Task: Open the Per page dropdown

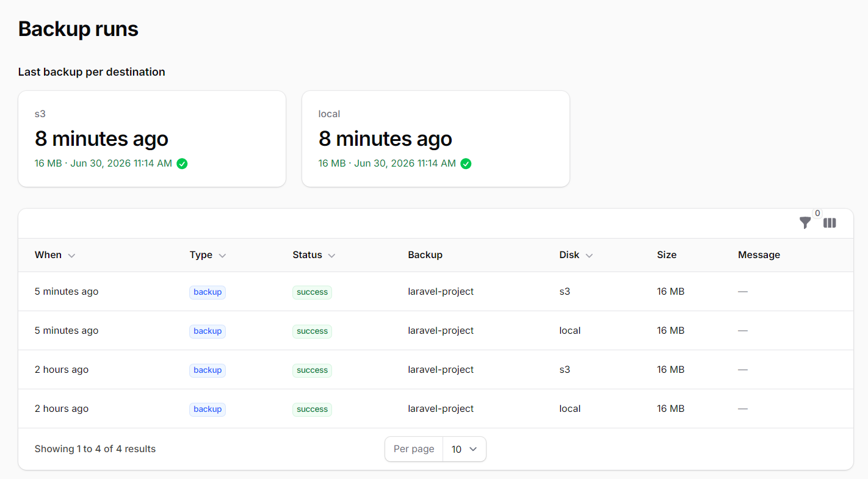Action: (464, 449)
